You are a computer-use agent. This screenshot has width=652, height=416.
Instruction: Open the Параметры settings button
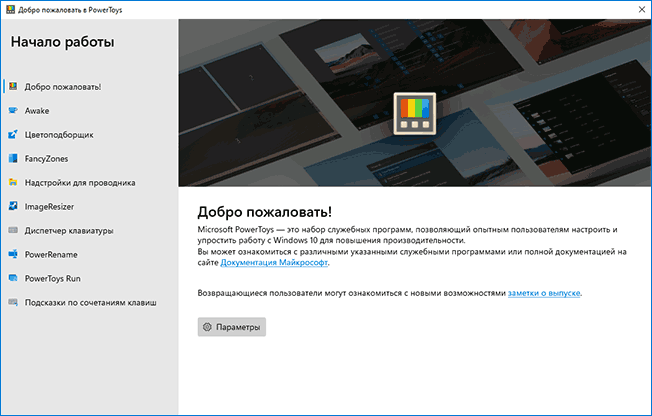[x=232, y=327]
